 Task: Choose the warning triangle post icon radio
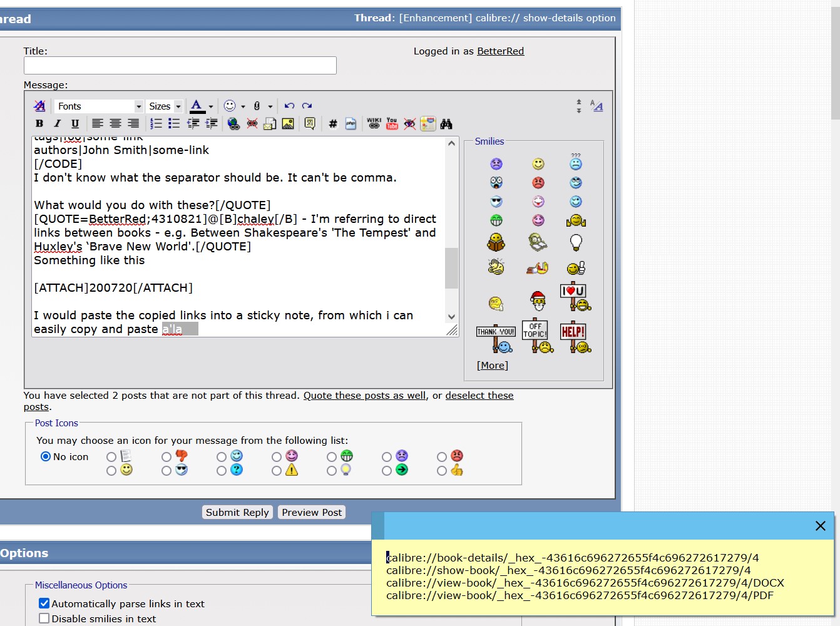[277, 471]
